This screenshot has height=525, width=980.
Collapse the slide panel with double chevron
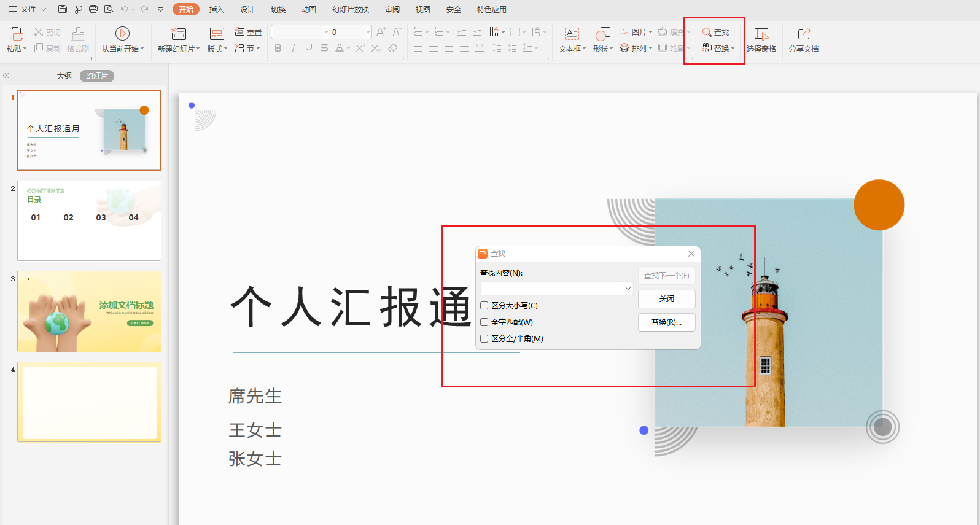6,76
